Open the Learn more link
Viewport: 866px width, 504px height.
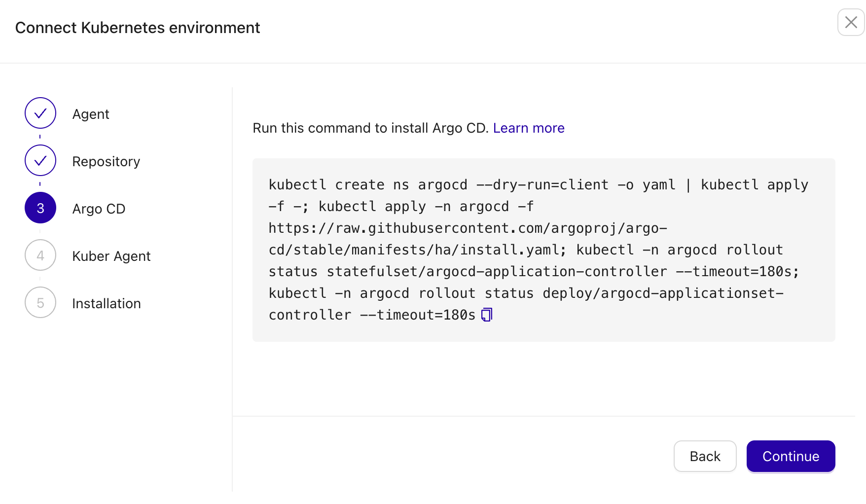(x=529, y=128)
